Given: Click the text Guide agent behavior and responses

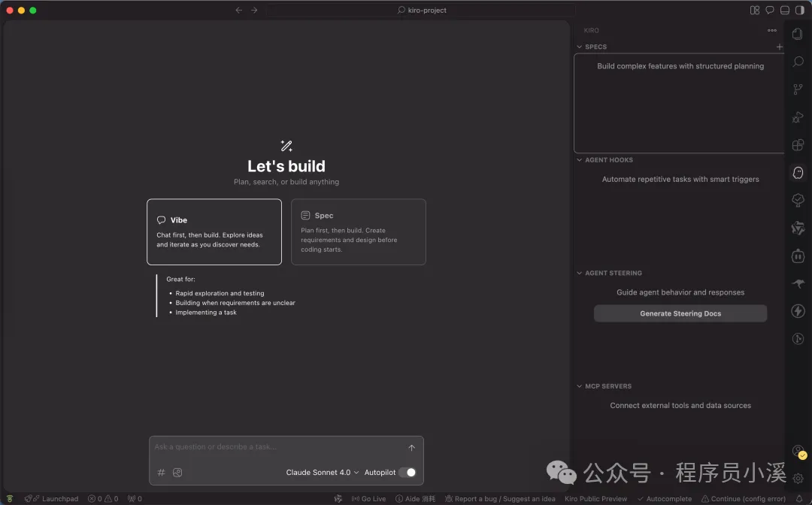Looking at the screenshot, I should coord(680,292).
